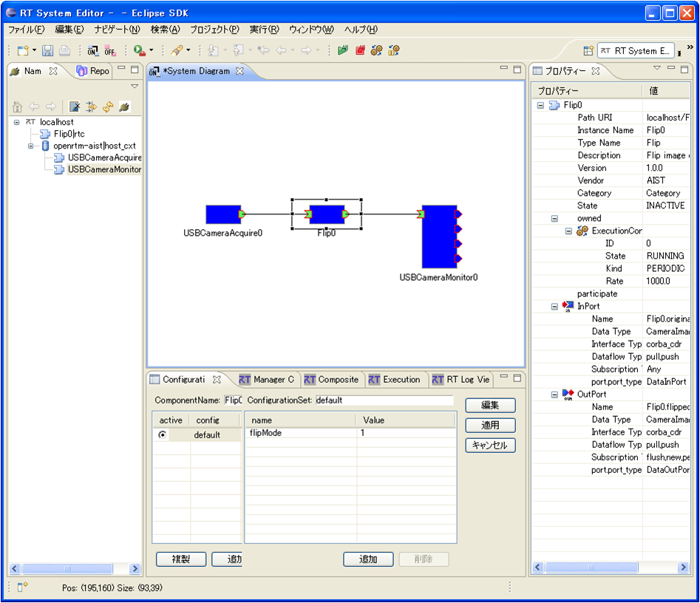Image resolution: width=700 pixels, height=603 pixels.
Task: Open the 編集(E) menu
Action: click(69, 30)
